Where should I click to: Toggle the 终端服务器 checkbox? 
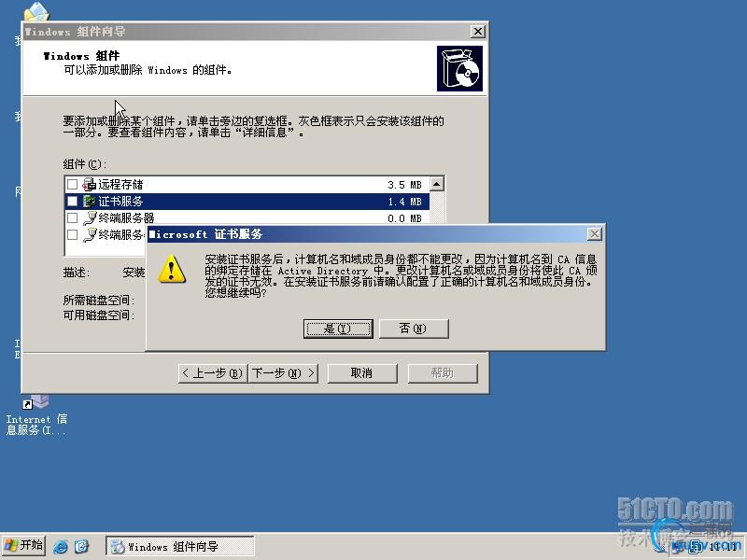[73, 218]
